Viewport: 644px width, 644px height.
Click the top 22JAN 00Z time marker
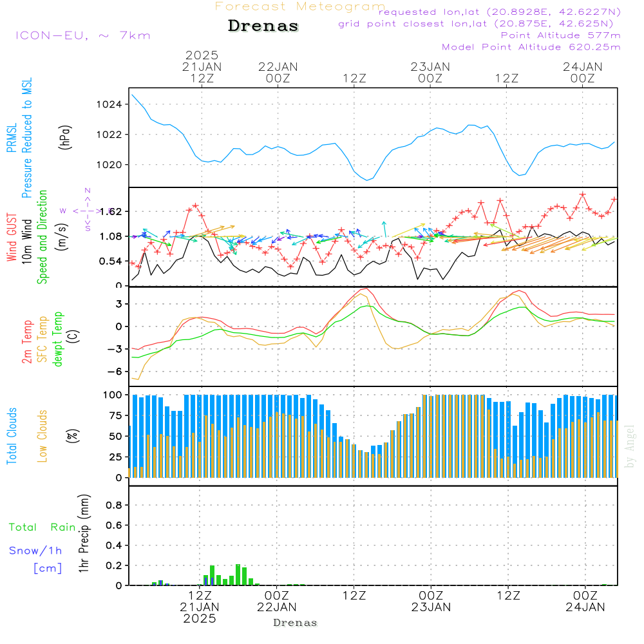pos(278,72)
